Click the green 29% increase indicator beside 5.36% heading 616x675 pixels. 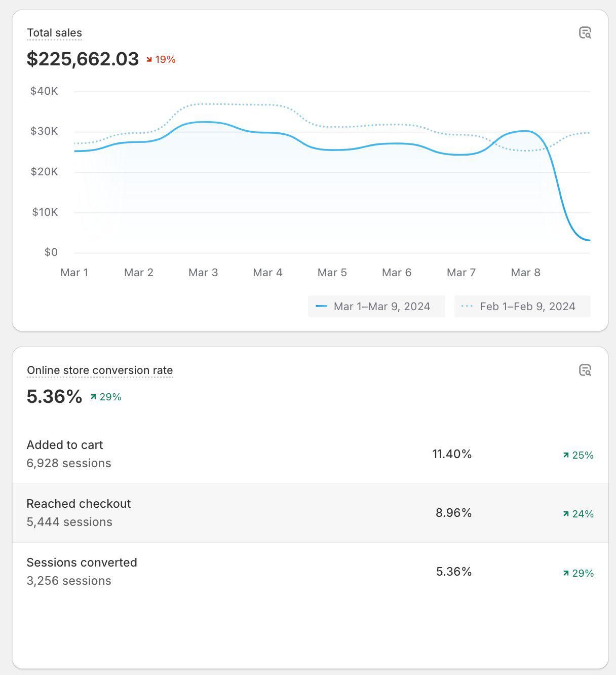pos(94,397)
